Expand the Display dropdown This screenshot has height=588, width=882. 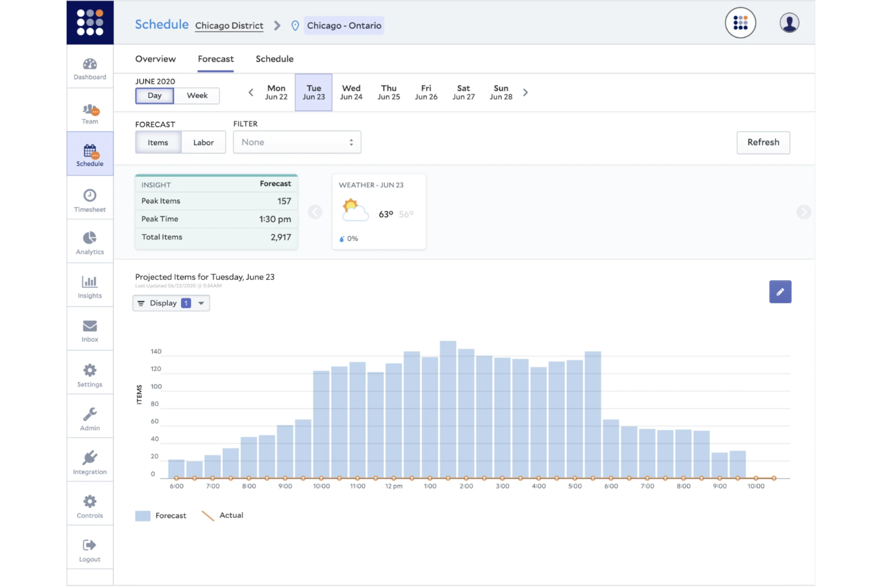click(x=171, y=303)
